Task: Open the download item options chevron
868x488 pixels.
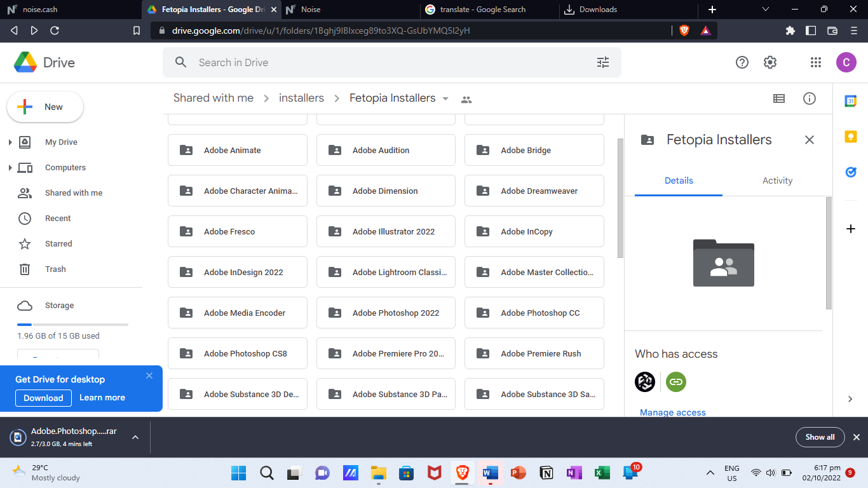Action: coord(135,437)
